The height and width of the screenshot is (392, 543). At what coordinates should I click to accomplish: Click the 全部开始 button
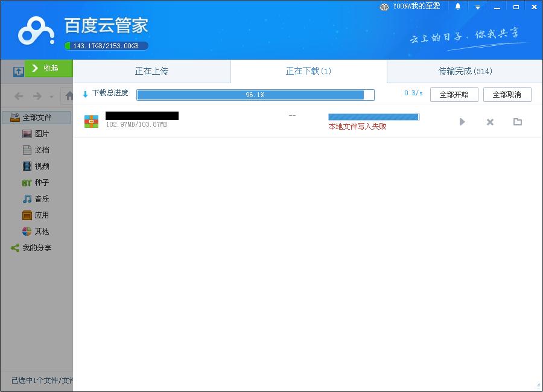coord(454,95)
